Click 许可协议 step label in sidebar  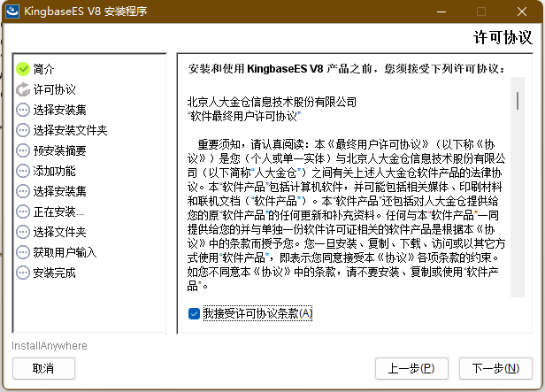click(55, 89)
